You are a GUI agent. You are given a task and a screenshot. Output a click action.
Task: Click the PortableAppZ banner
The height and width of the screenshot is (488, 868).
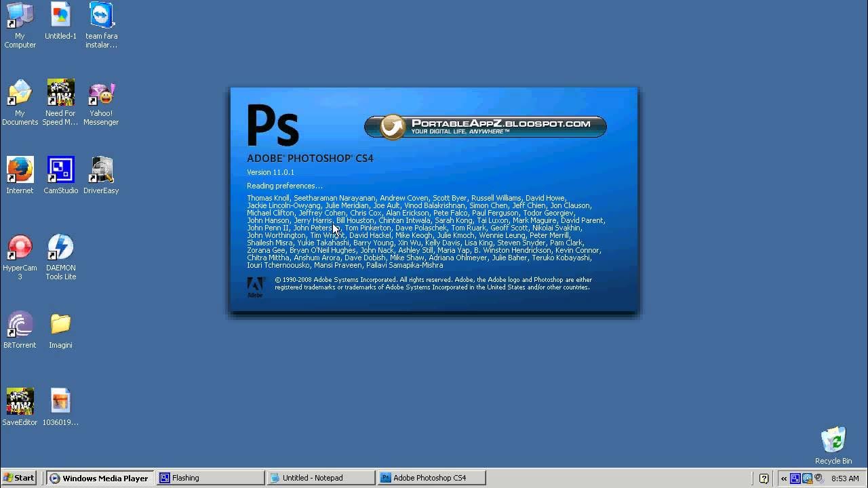[x=486, y=127]
